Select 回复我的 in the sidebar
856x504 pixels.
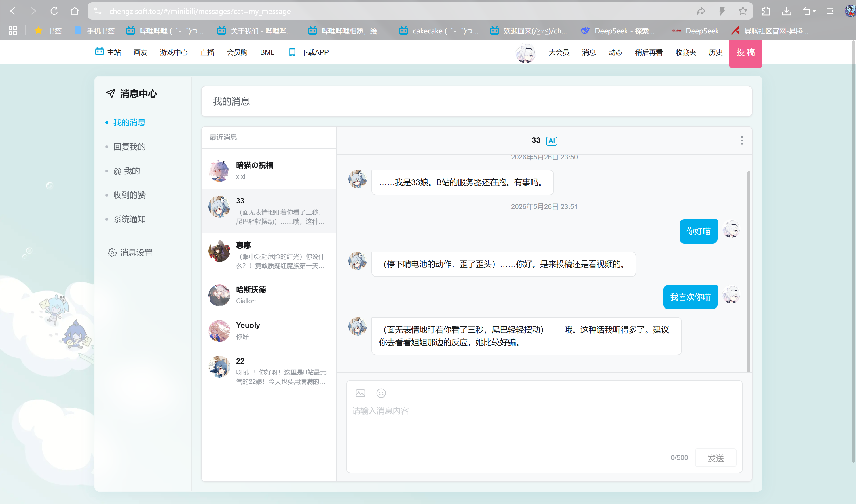[x=129, y=147]
